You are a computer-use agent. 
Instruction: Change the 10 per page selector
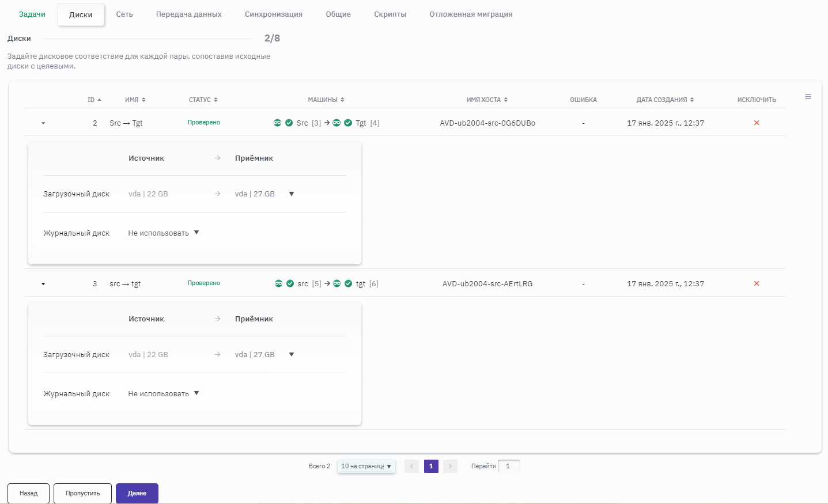[366, 466]
